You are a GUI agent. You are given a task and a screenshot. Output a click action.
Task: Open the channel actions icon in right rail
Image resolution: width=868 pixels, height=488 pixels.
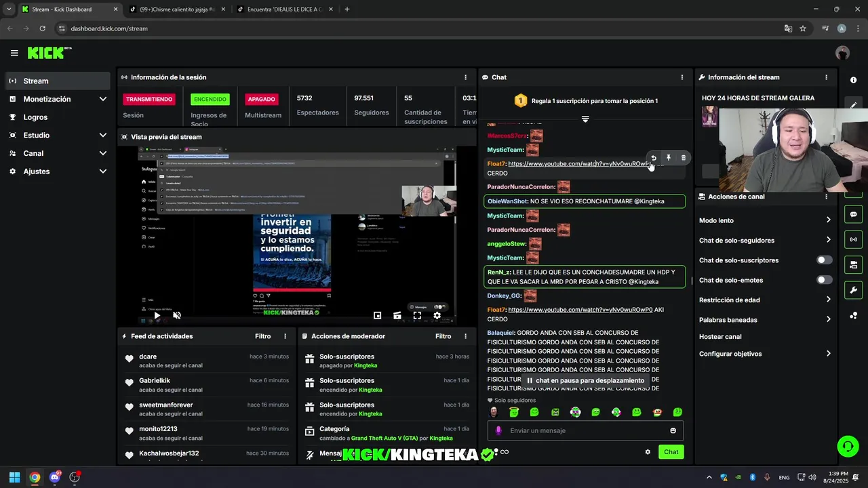click(x=853, y=264)
